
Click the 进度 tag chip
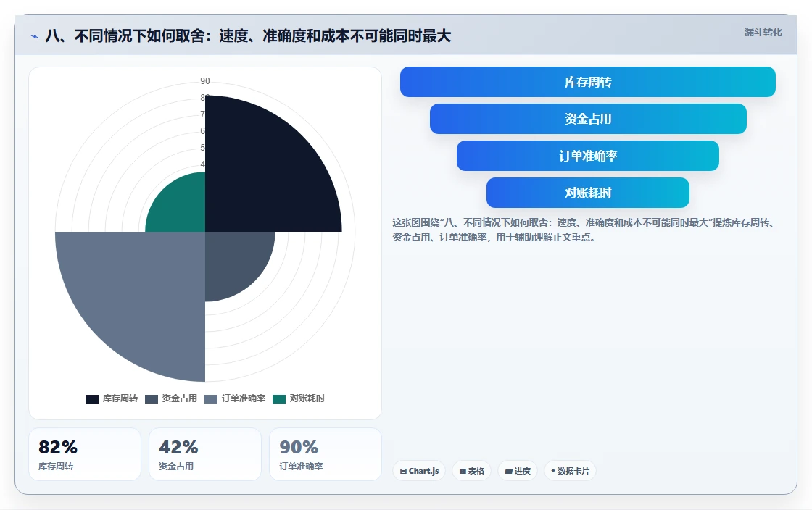518,471
